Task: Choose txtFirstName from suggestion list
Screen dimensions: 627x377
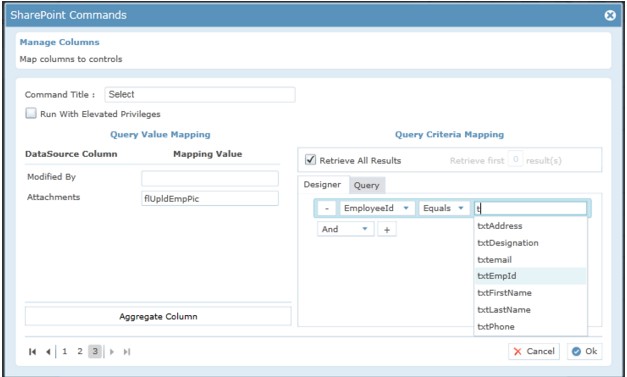Action: pos(530,293)
